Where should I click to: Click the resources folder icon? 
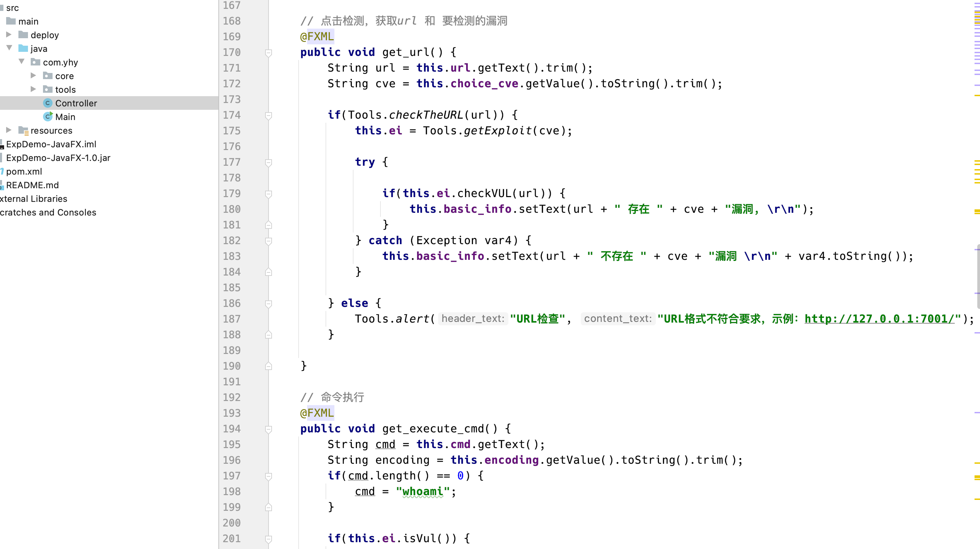(x=24, y=131)
